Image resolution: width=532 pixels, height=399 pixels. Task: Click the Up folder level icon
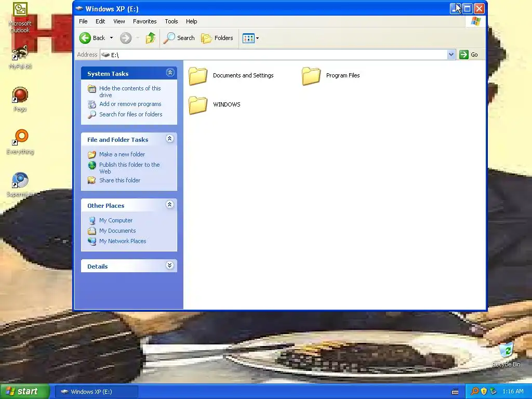point(151,38)
